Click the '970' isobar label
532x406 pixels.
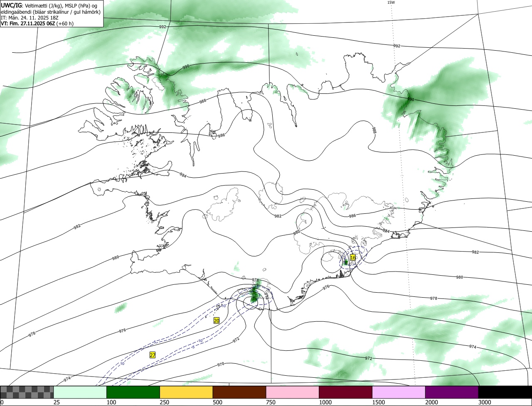[221, 364]
